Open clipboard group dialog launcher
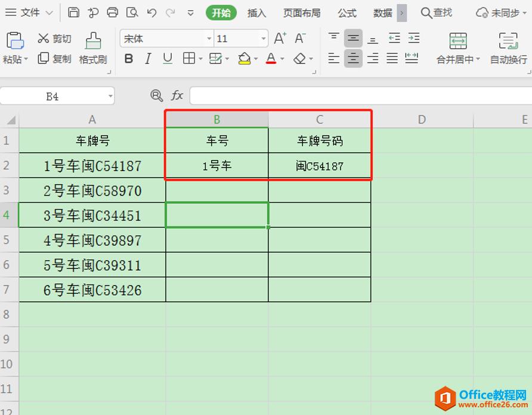Image resolution: width=532 pixels, height=415 pixels. 109,72
